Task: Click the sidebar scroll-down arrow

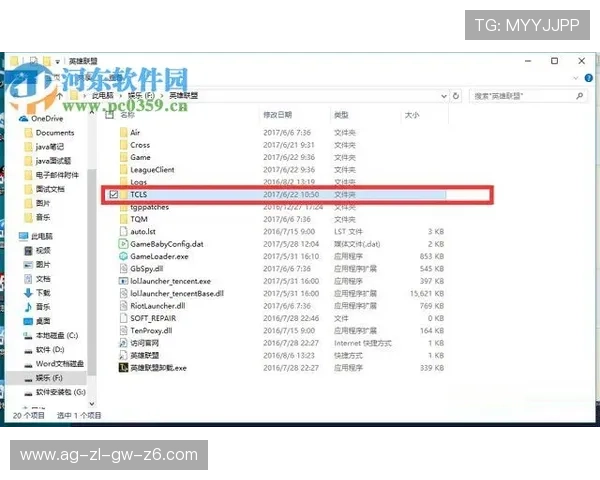Action: (92, 404)
